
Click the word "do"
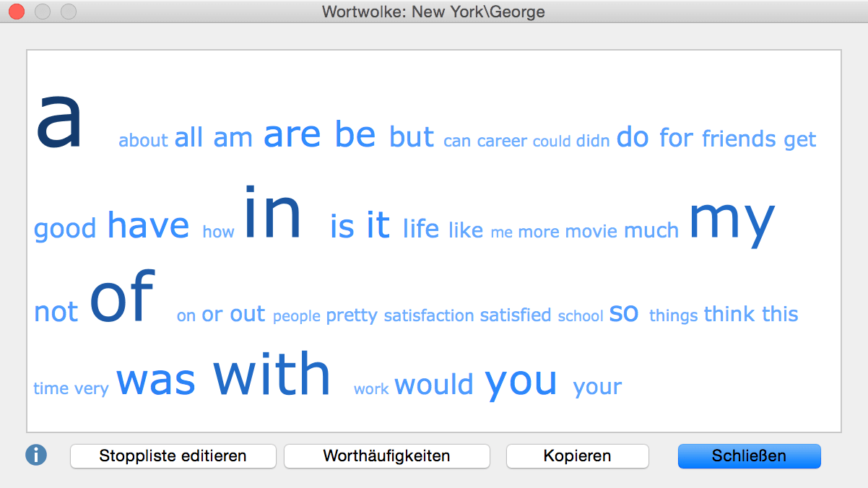coord(633,136)
